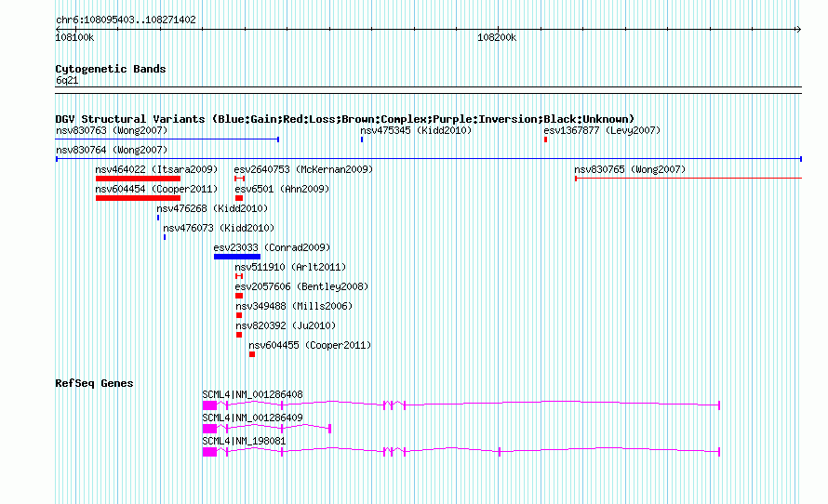Click the red marker under nsv820392
Viewport: 828px width, 504px height.
tap(239, 335)
